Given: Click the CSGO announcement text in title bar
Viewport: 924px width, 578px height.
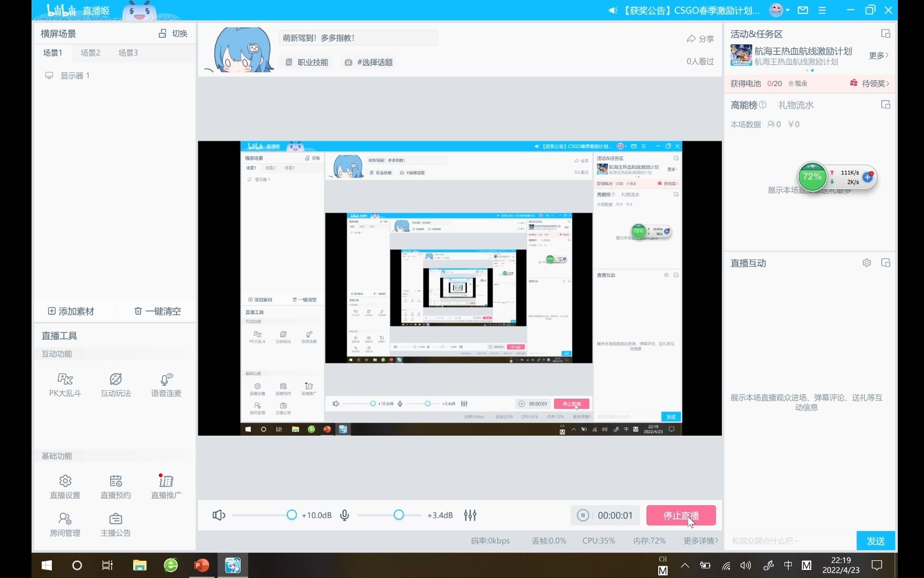Looking at the screenshot, I should tap(689, 10).
